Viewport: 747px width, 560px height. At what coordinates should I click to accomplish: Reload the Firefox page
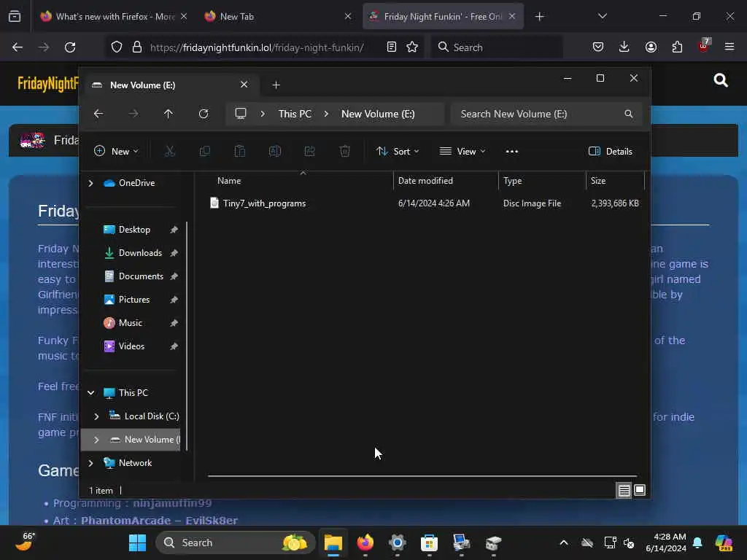tap(70, 47)
